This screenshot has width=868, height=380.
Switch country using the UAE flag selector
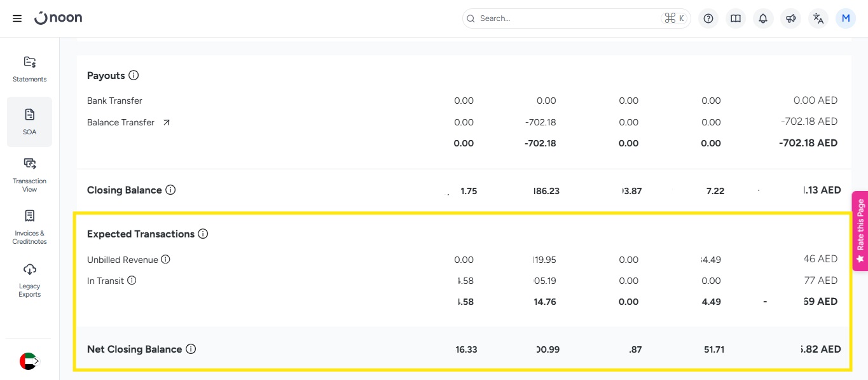pyautogui.click(x=29, y=361)
